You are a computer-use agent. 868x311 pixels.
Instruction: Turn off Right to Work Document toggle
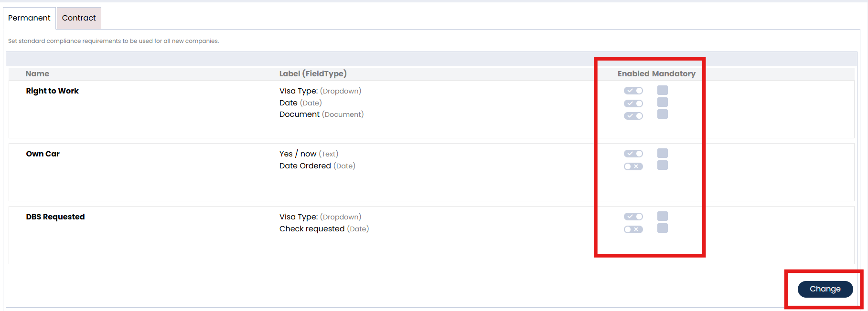[x=633, y=115]
